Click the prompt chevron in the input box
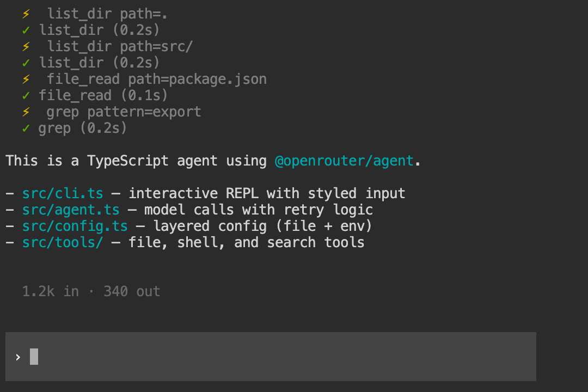 (18, 357)
